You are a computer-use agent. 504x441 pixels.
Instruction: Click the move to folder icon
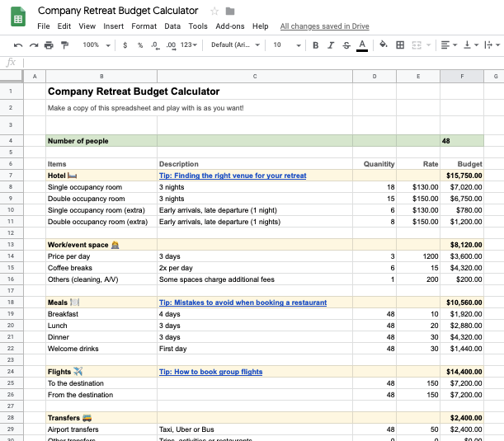[x=230, y=12]
